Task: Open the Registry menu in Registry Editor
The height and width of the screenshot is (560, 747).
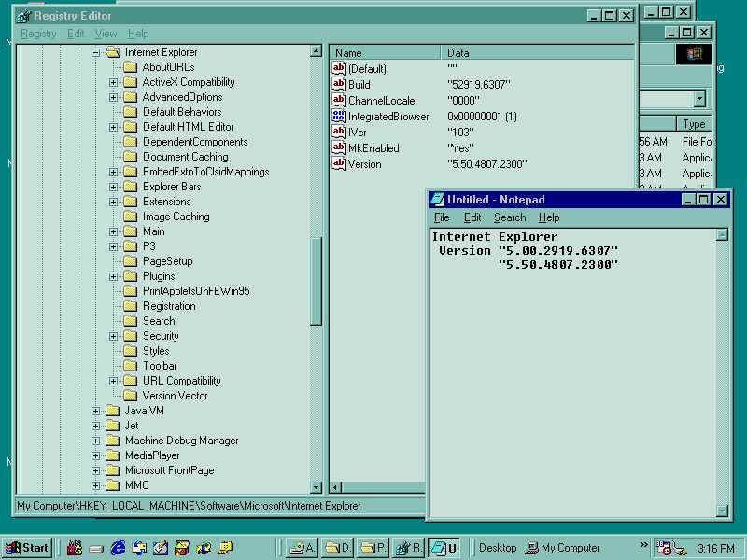Action: [x=38, y=34]
